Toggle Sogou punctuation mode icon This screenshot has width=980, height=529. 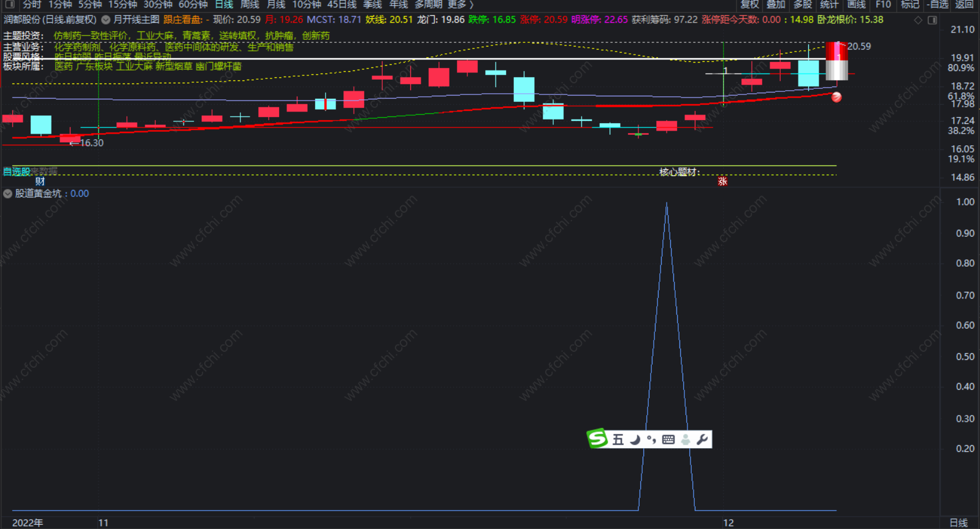point(651,440)
